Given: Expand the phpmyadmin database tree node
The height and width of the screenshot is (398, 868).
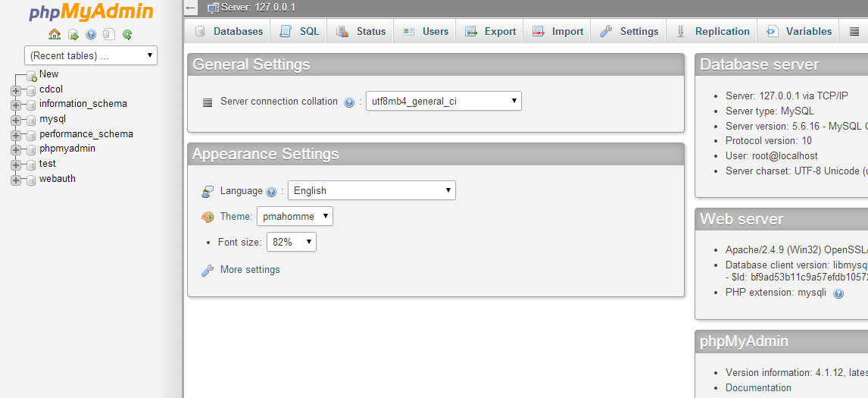Looking at the screenshot, I should (x=15, y=150).
